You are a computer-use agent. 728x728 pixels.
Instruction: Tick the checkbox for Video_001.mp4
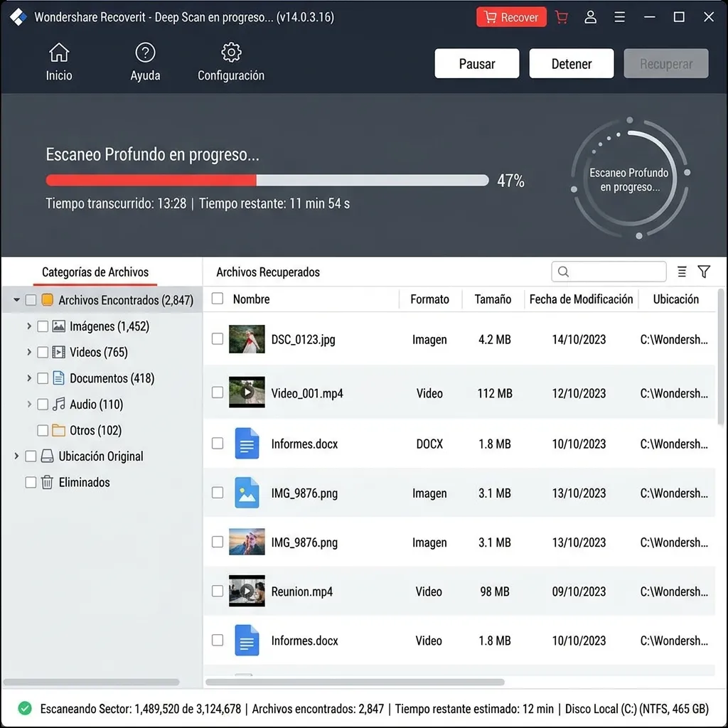click(218, 392)
